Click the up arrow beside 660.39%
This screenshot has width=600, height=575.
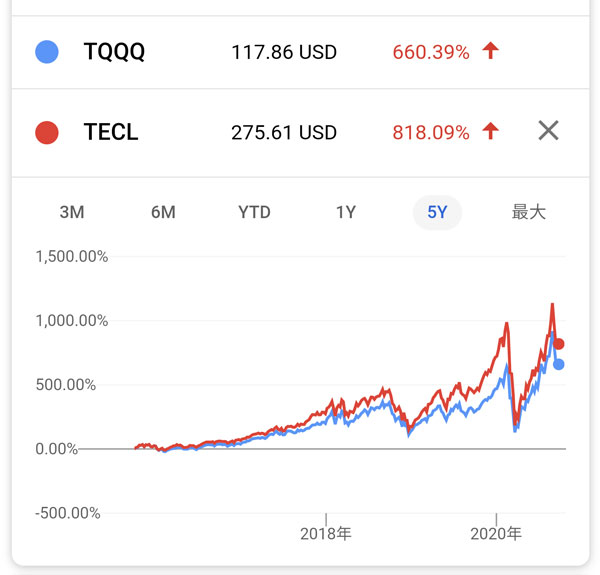point(490,51)
